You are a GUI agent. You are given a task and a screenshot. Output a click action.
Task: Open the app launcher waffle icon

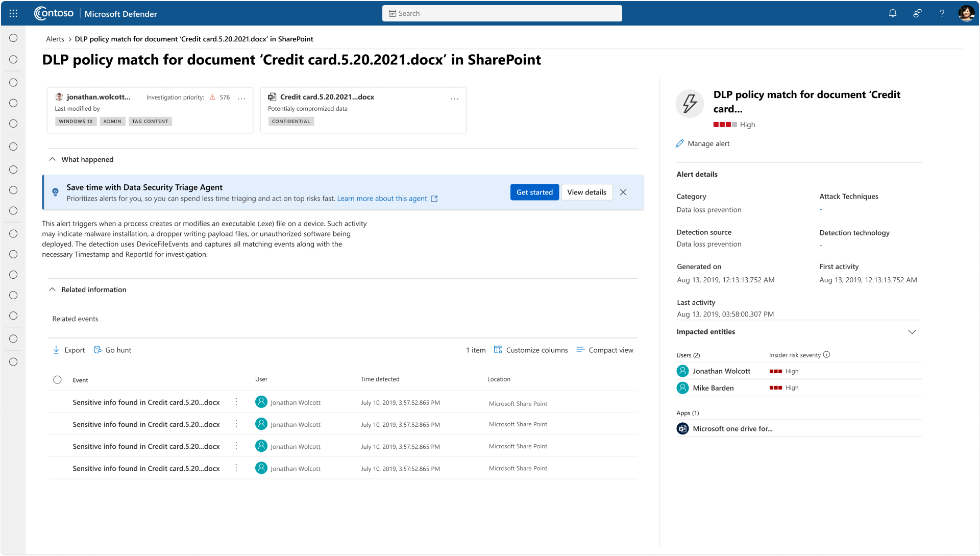tap(13, 14)
